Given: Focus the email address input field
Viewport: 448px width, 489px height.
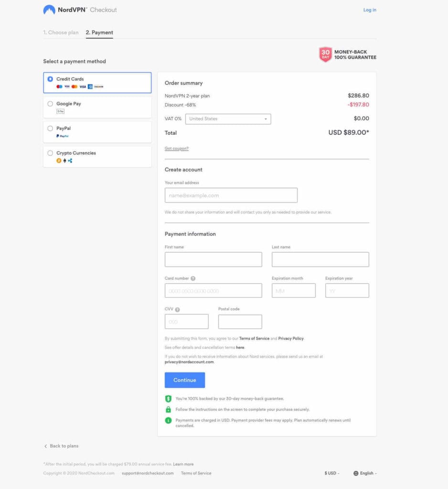Looking at the screenshot, I should click(x=231, y=195).
